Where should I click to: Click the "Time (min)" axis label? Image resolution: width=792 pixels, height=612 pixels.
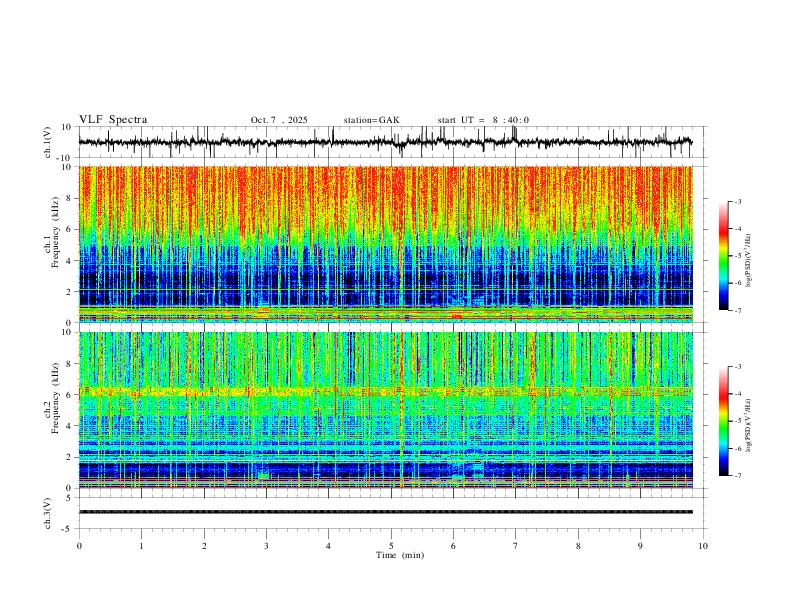click(400, 555)
